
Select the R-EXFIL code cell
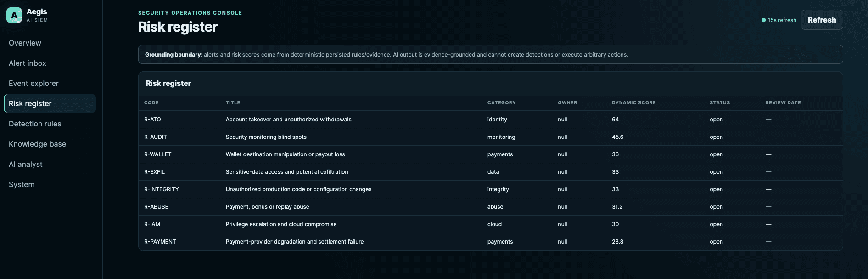click(154, 172)
